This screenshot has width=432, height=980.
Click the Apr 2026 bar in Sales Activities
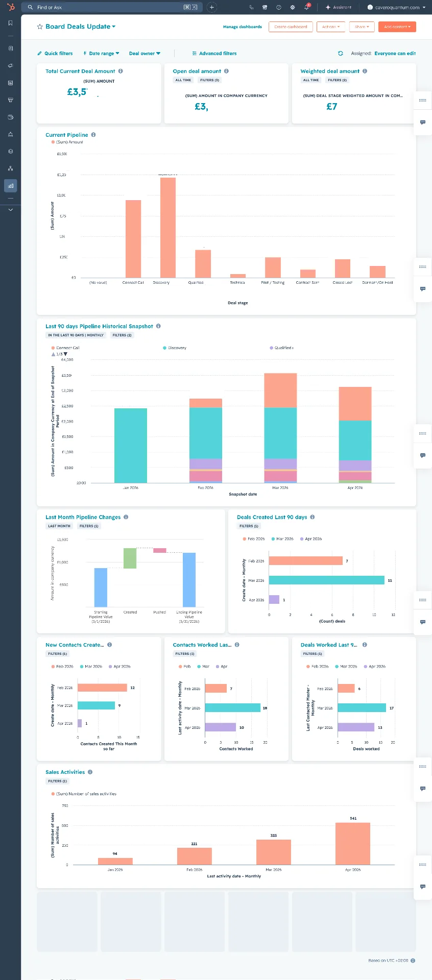click(x=353, y=843)
